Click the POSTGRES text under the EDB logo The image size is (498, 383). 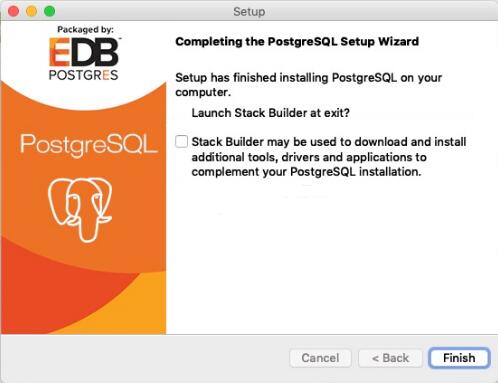pos(83,75)
